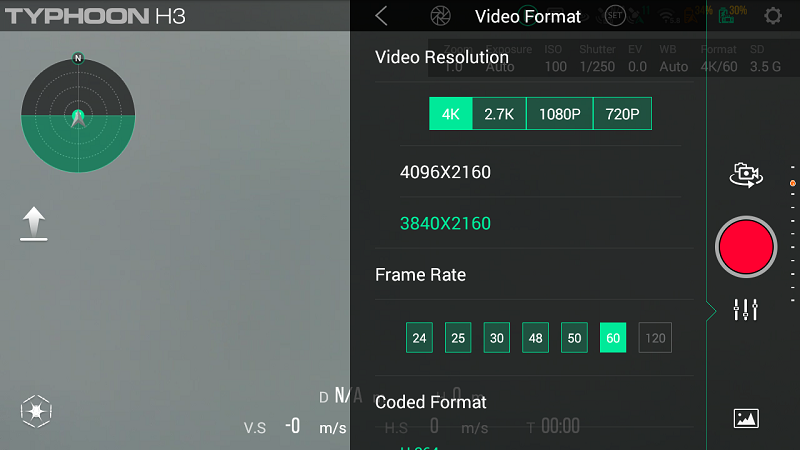Select 30 fps frame rate
Screen dimensions: 800x450
(497, 338)
